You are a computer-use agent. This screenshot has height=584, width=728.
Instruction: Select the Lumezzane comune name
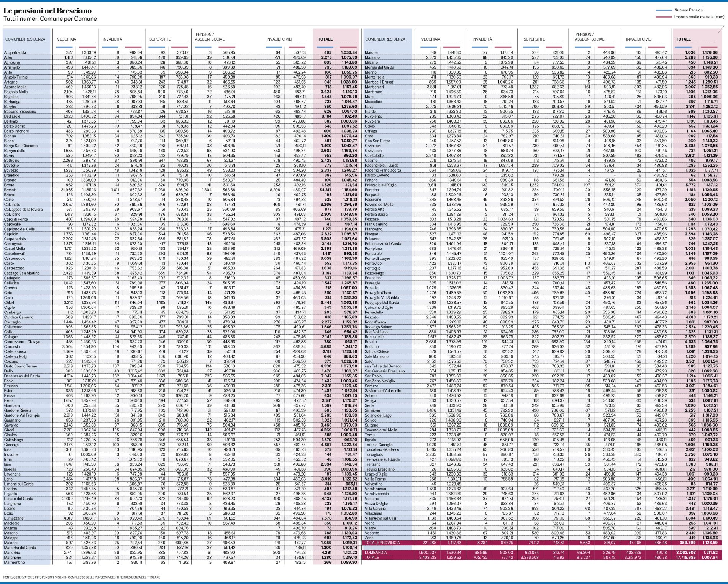[x=14, y=518]
